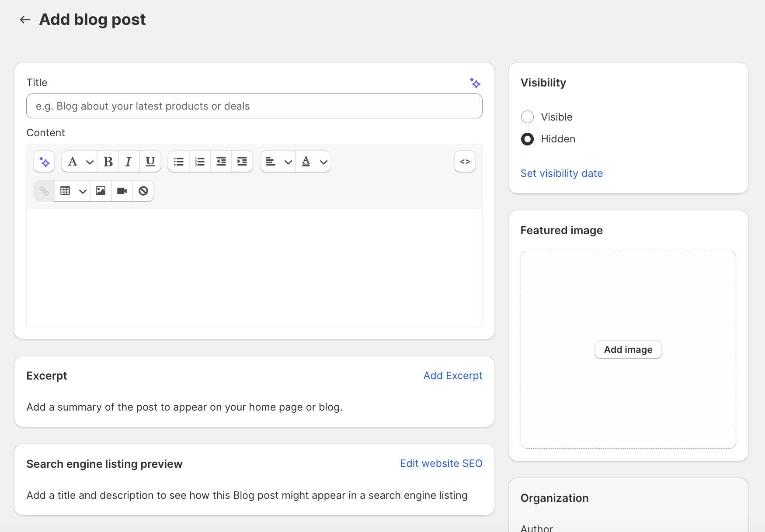Switch to HTML code view
Image resolution: width=765 pixels, height=532 pixels.
465,162
